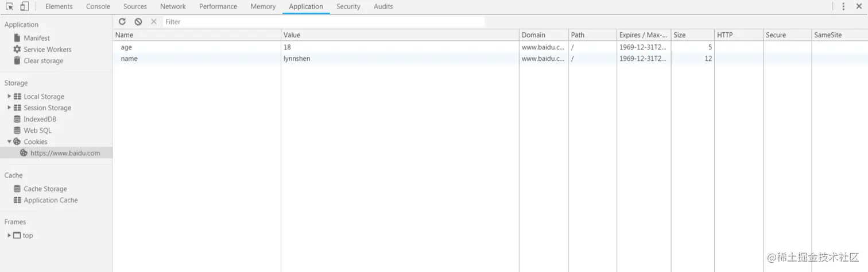Screen dimensions: 868x272
Task: Click the Application Cache grid icon
Action: pos(17,200)
